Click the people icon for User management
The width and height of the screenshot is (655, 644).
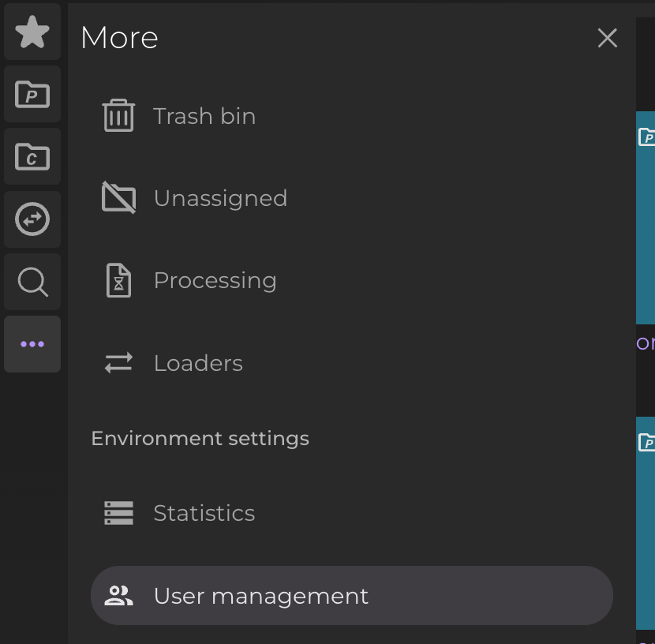118,596
